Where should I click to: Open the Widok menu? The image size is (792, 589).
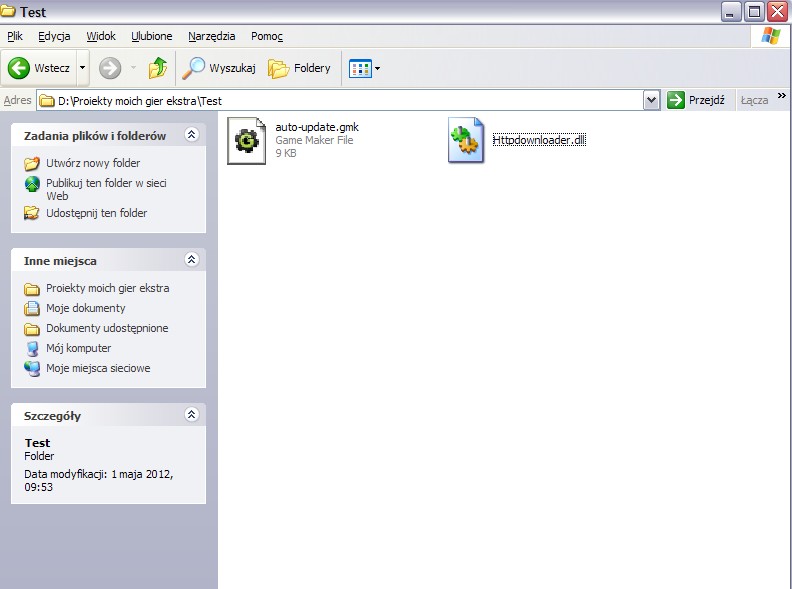click(x=101, y=36)
